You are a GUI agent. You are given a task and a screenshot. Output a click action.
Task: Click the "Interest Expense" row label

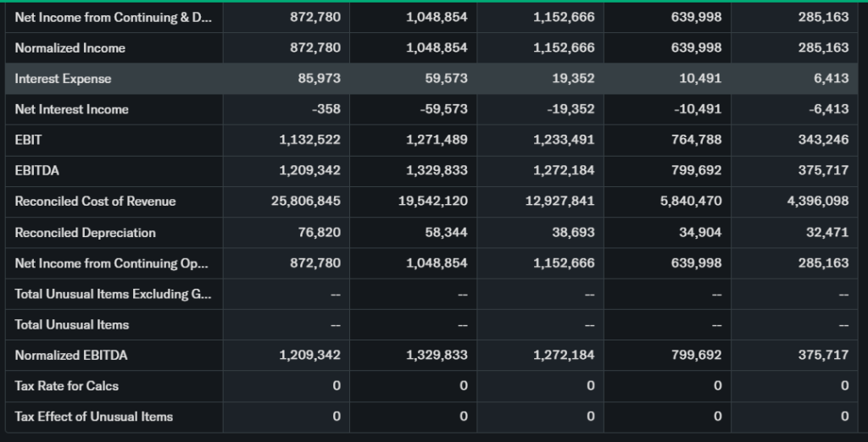pos(63,79)
